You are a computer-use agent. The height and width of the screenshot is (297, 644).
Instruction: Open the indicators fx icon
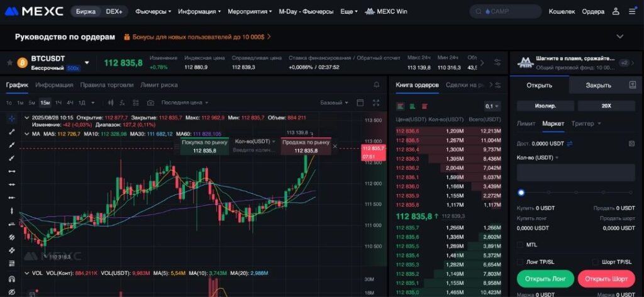[123, 103]
